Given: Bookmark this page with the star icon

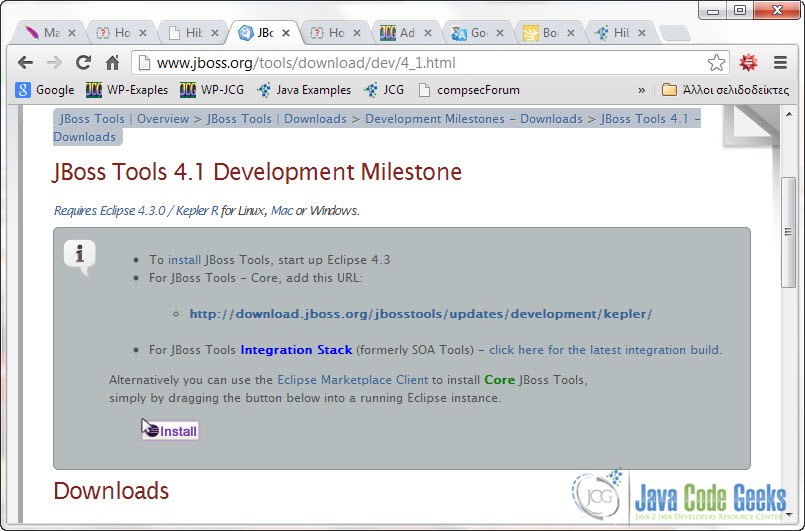Looking at the screenshot, I should (x=716, y=63).
